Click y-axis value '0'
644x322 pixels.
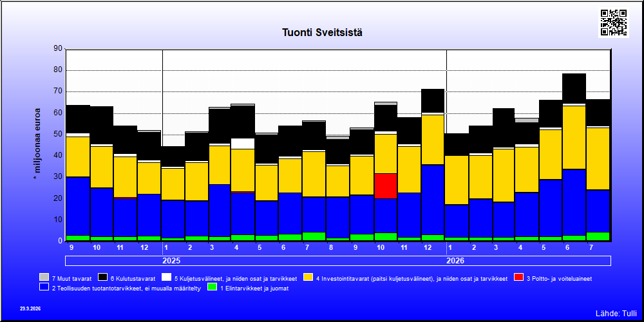[60, 241]
